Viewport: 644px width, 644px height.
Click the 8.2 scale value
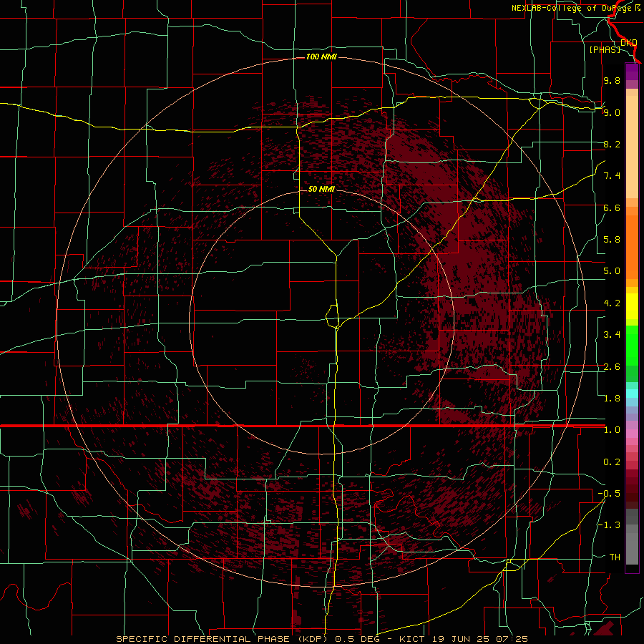612,144
